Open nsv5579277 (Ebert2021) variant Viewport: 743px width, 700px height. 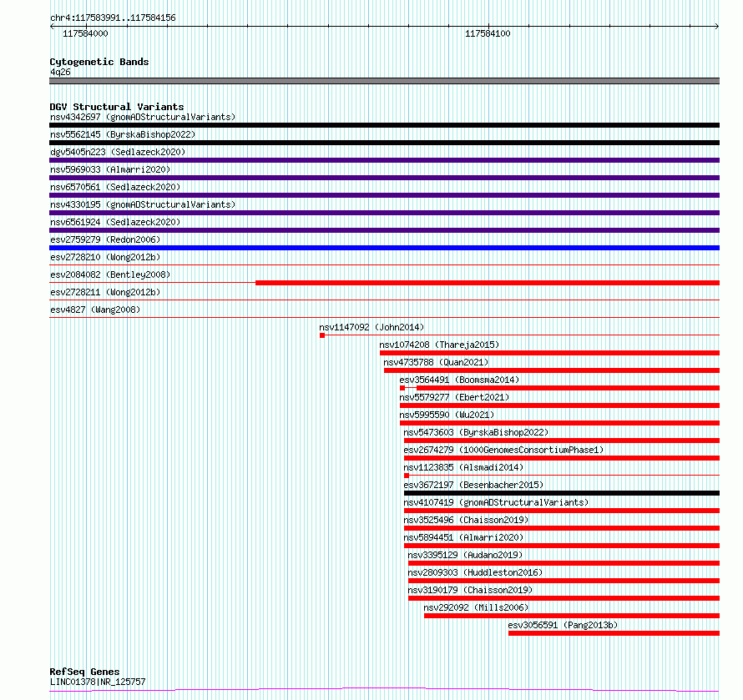tap(454, 397)
